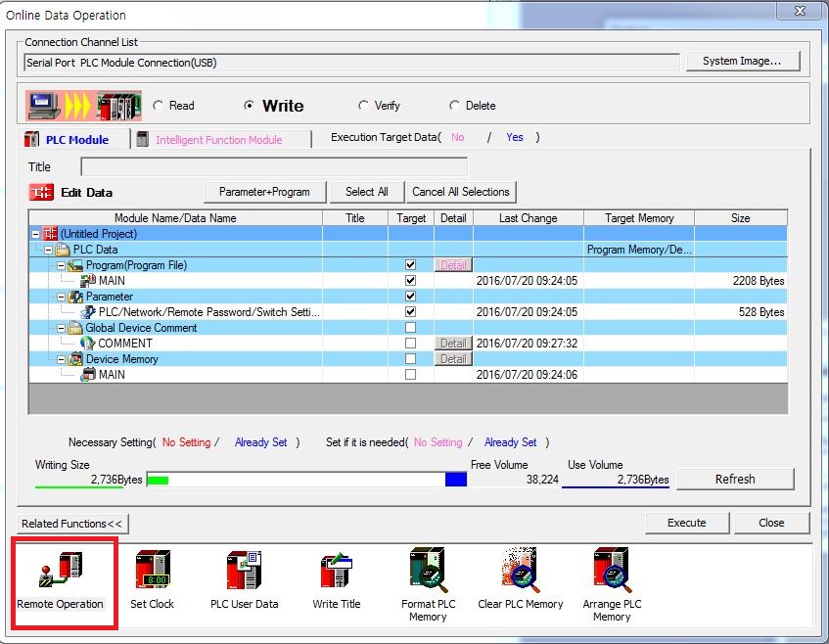This screenshot has height=644, width=829.
Task: Open the PLC User Data icon
Action: coord(244,570)
